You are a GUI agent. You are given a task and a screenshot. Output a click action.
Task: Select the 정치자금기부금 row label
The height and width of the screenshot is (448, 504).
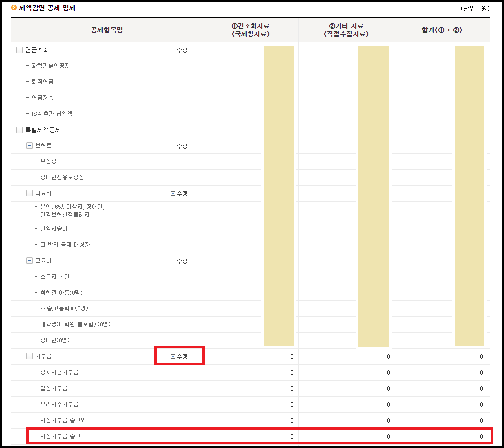tap(59, 372)
